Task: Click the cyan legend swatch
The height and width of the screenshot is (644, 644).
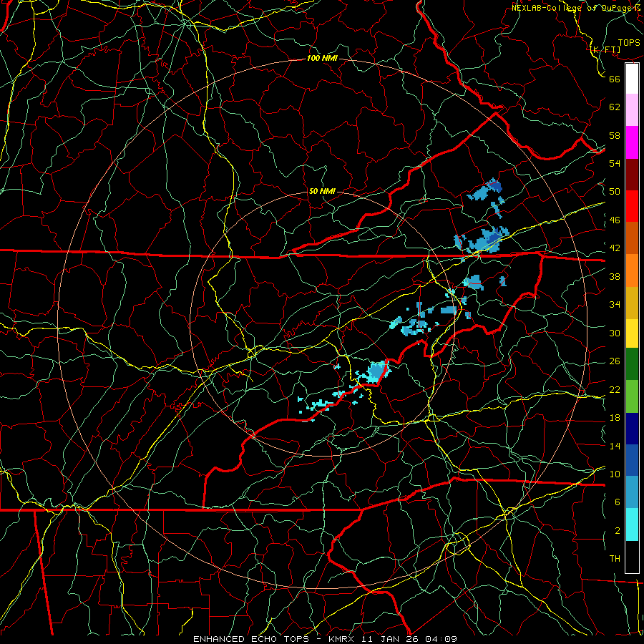Action: (x=632, y=525)
